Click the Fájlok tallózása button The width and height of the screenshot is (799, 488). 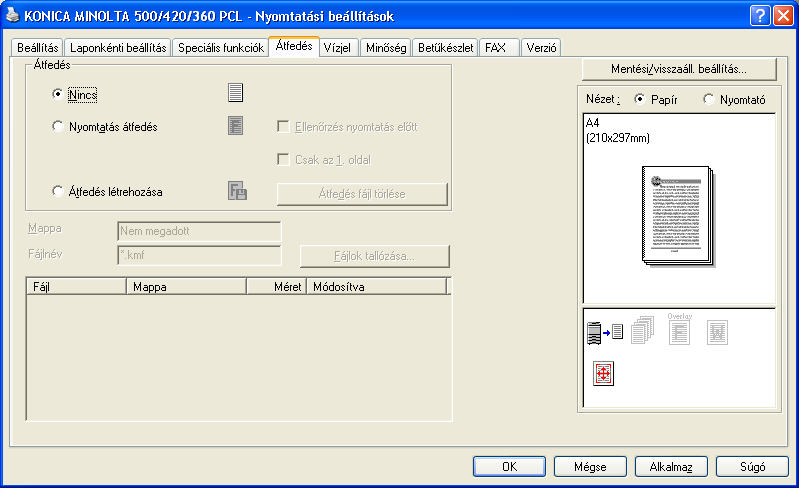coord(375,256)
